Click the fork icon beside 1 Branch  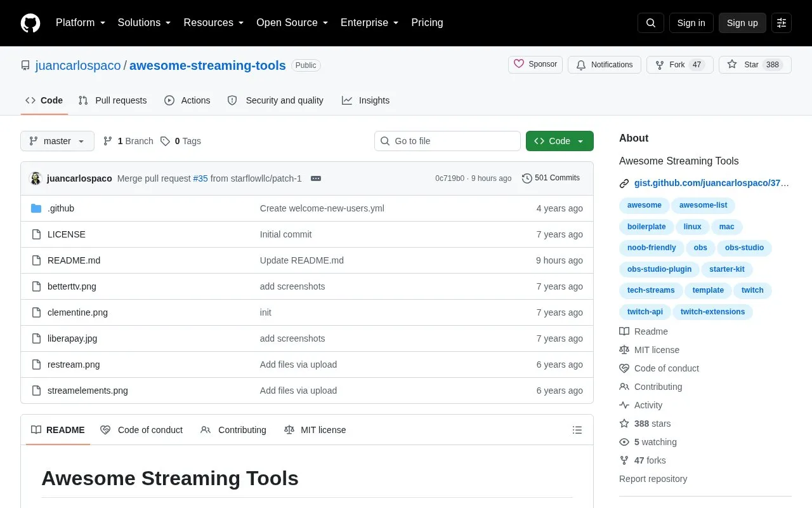(x=108, y=141)
